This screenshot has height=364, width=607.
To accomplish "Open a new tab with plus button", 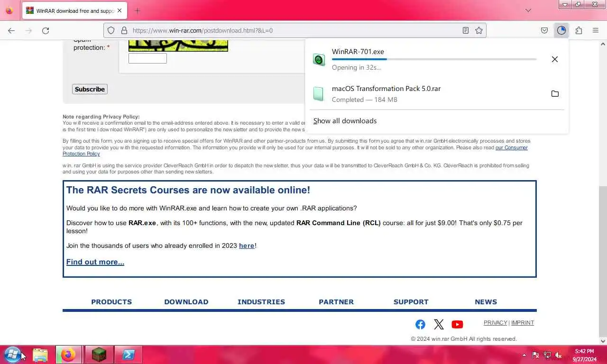I will pyautogui.click(x=137, y=10).
